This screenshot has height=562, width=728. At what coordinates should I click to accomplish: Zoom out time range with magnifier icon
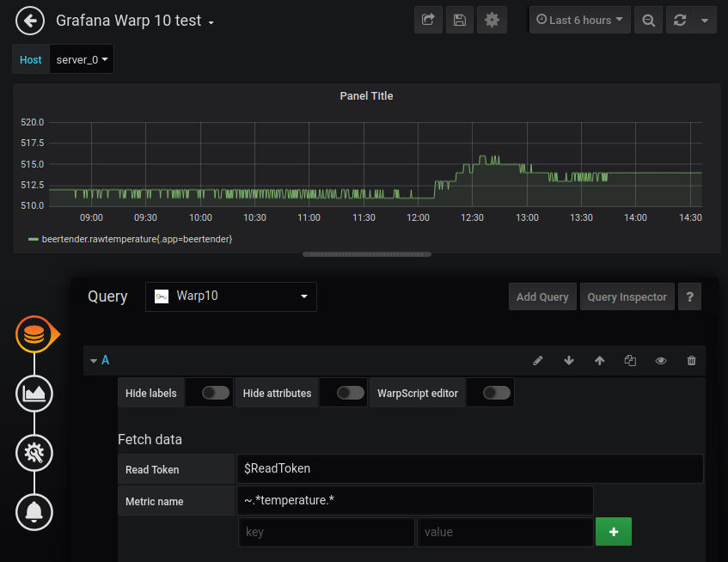pos(648,20)
